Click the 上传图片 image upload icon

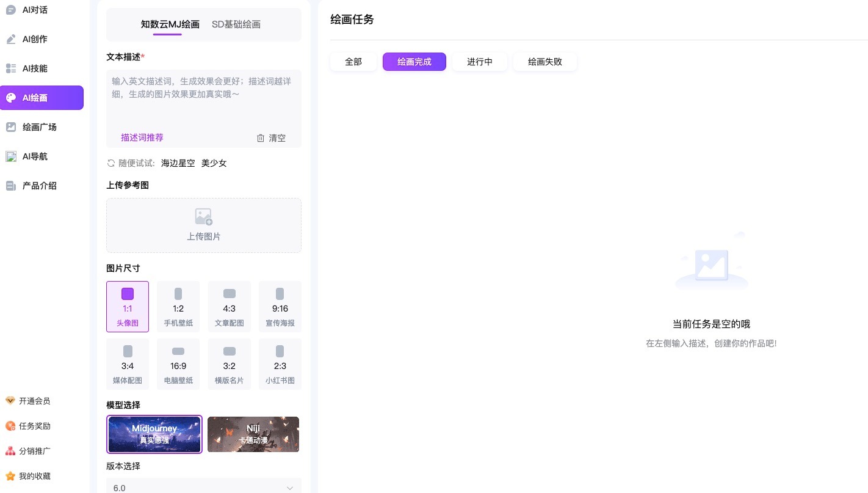tap(203, 217)
